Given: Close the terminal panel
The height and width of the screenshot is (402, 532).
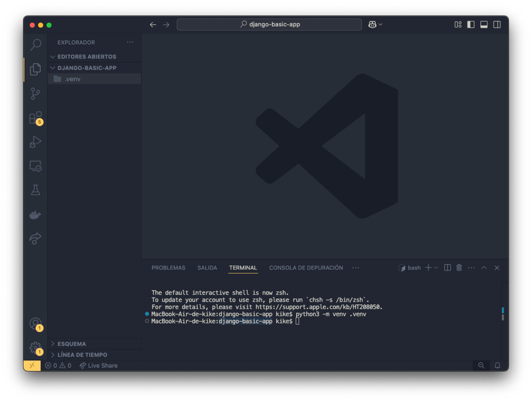Looking at the screenshot, I should coord(497,268).
